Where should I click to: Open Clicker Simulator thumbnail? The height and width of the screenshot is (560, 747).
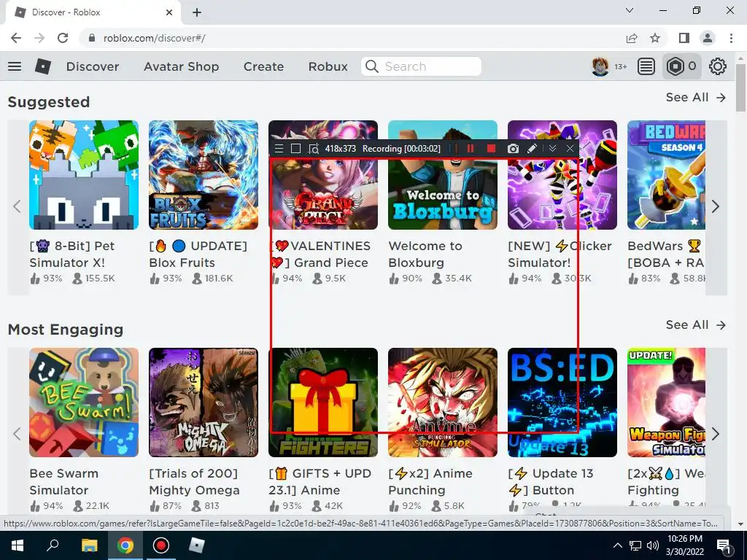click(x=562, y=175)
